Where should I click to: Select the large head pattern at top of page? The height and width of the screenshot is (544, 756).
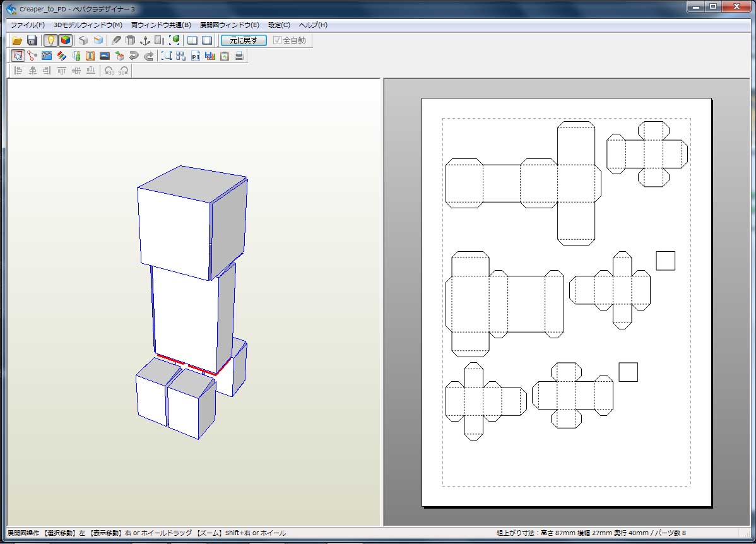(523, 183)
